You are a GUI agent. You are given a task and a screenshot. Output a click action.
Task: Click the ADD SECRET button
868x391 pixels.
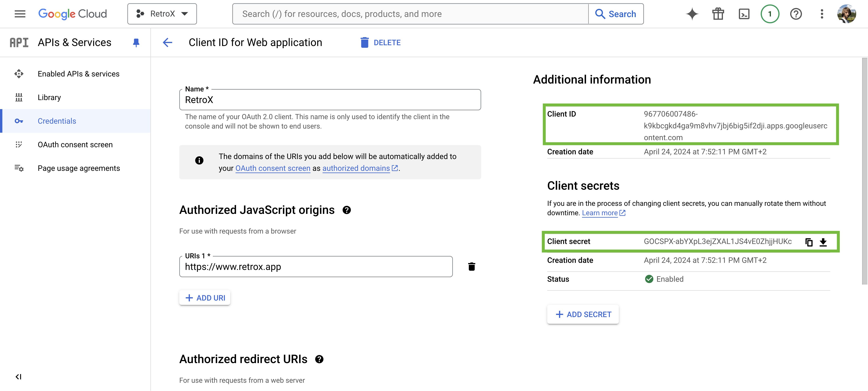583,315
